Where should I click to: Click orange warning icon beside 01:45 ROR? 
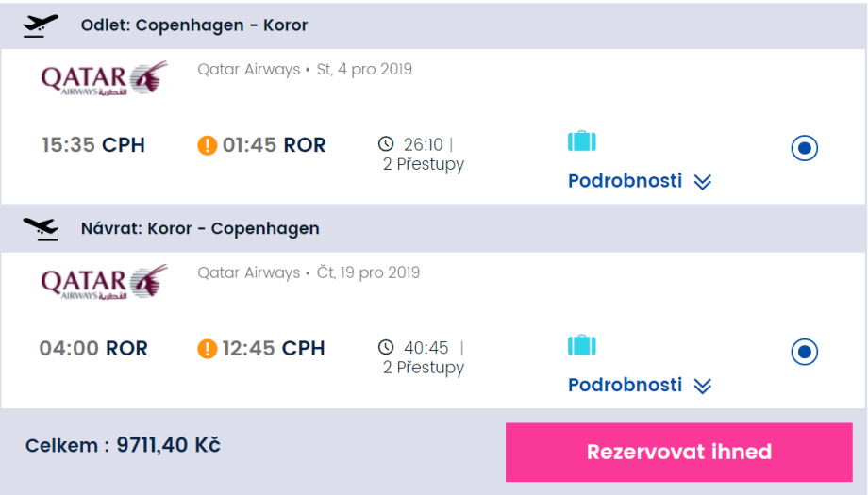[x=208, y=146]
